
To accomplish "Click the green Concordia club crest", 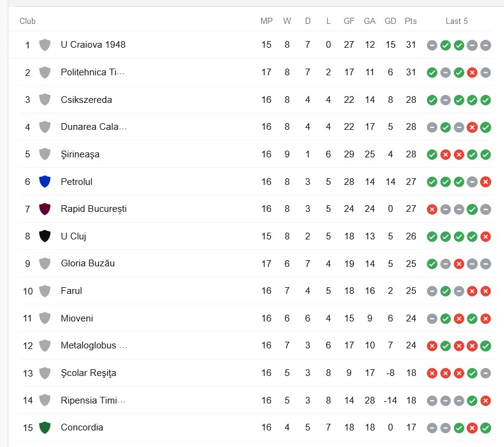I will 45,427.
